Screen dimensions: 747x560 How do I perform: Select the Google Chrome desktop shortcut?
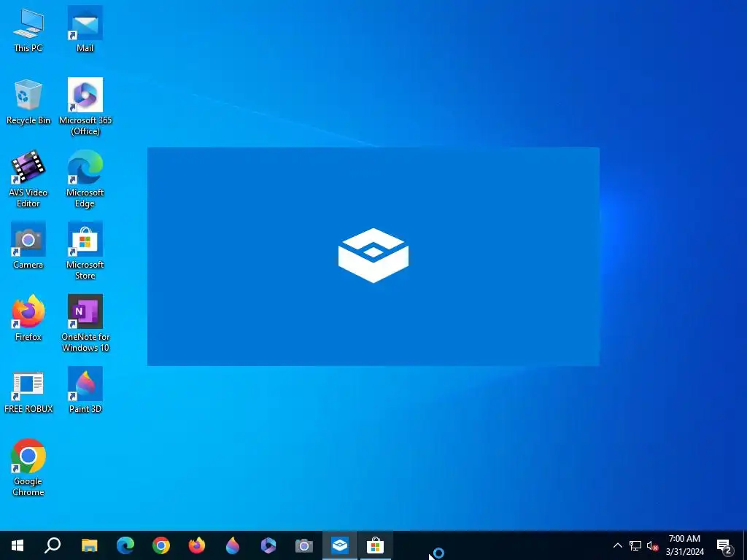28,467
